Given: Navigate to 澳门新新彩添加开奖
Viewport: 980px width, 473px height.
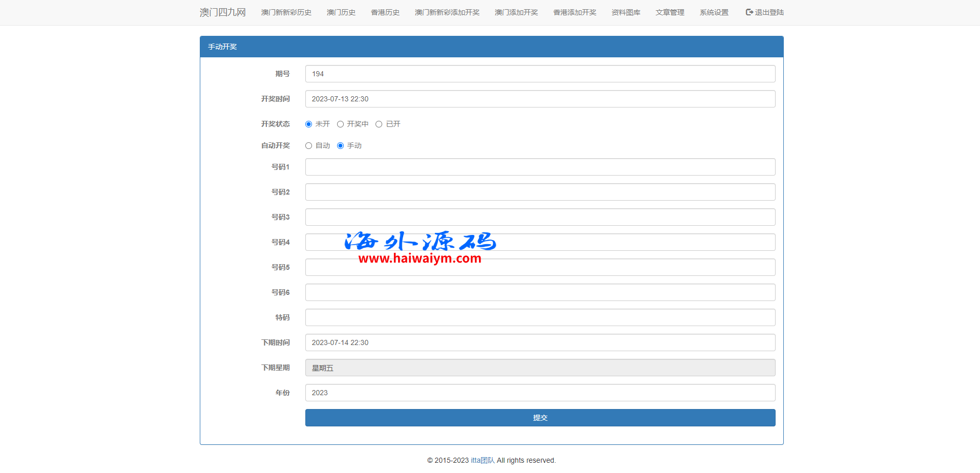Looking at the screenshot, I should point(447,12).
